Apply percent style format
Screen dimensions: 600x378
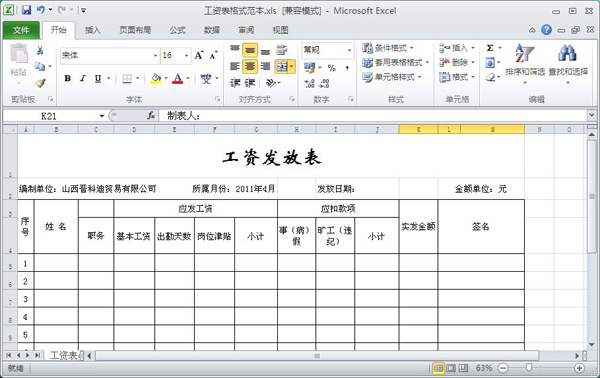[x=332, y=68]
